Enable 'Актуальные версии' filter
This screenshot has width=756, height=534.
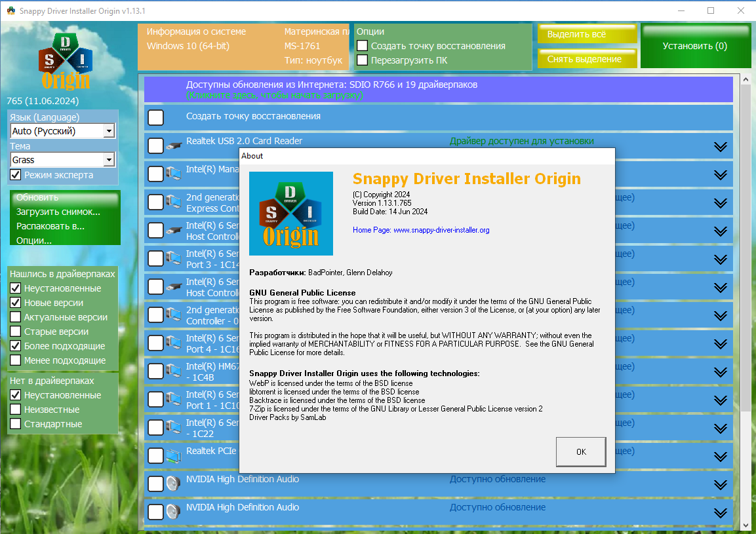point(16,317)
